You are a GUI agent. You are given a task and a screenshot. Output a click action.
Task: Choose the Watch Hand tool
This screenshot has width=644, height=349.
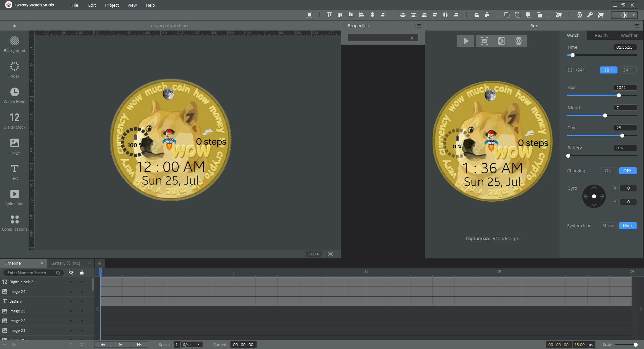pyautogui.click(x=14, y=95)
